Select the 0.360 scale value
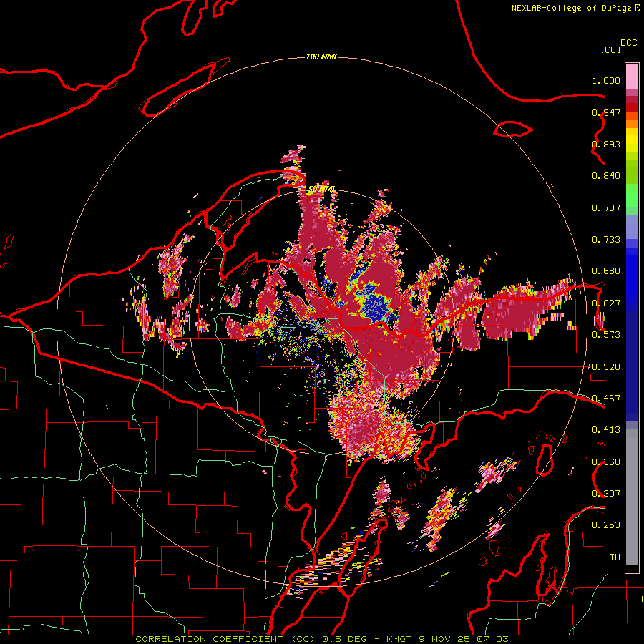Viewport: 644px width, 644px height. pyautogui.click(x=606, y=462)
